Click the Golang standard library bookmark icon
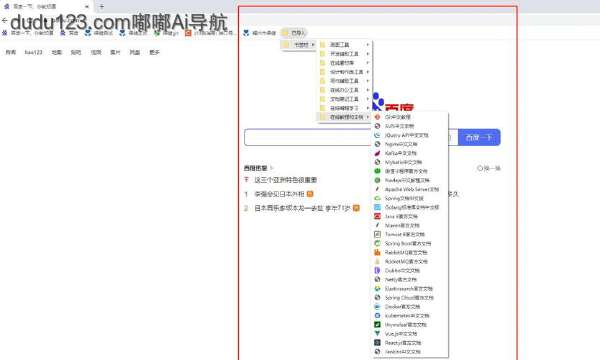The image size is (600, 360). pos(377,207)
